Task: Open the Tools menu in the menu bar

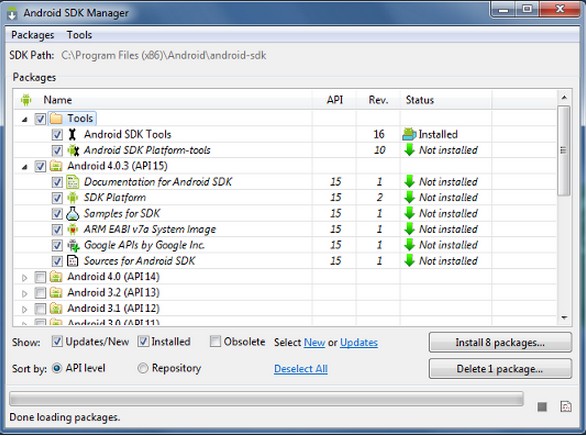Action: tap(79, 35)
